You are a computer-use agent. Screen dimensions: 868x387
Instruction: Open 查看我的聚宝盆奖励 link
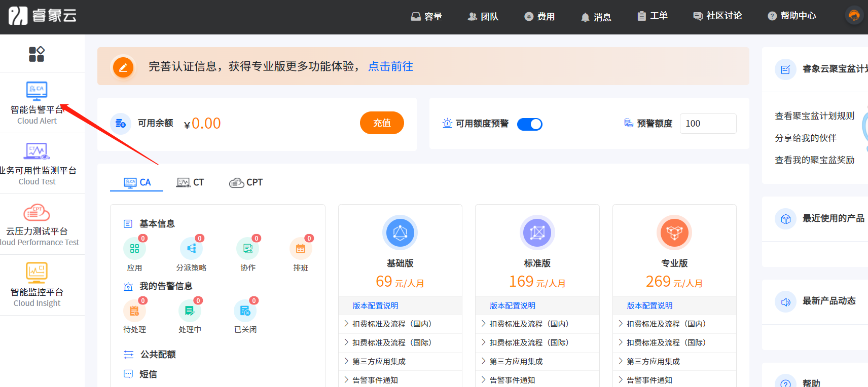click(815, 160)
